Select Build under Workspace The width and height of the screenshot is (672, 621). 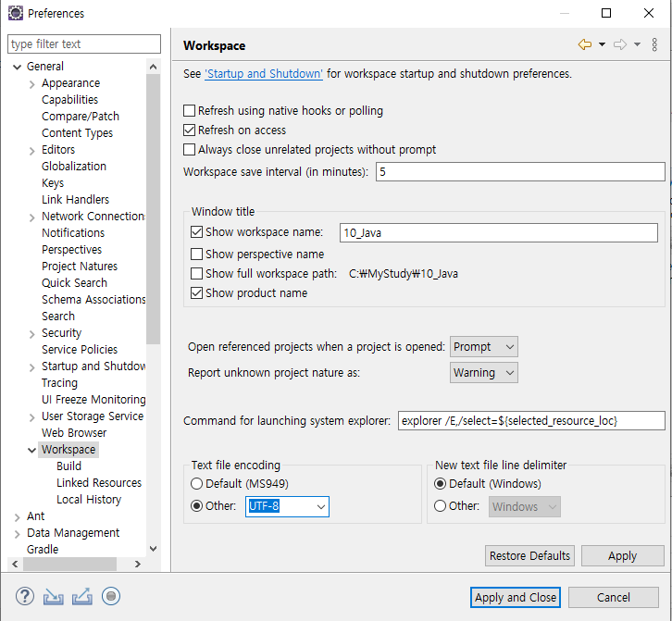click(68, 466)
